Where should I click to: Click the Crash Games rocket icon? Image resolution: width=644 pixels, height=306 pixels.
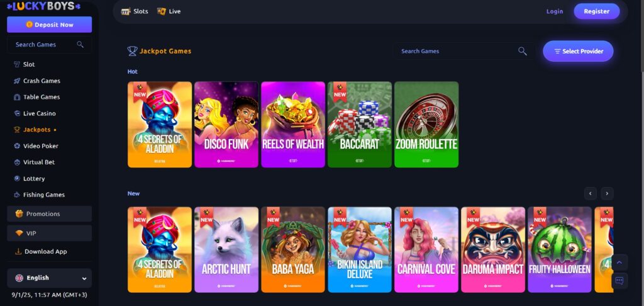(x=17, y=81)
